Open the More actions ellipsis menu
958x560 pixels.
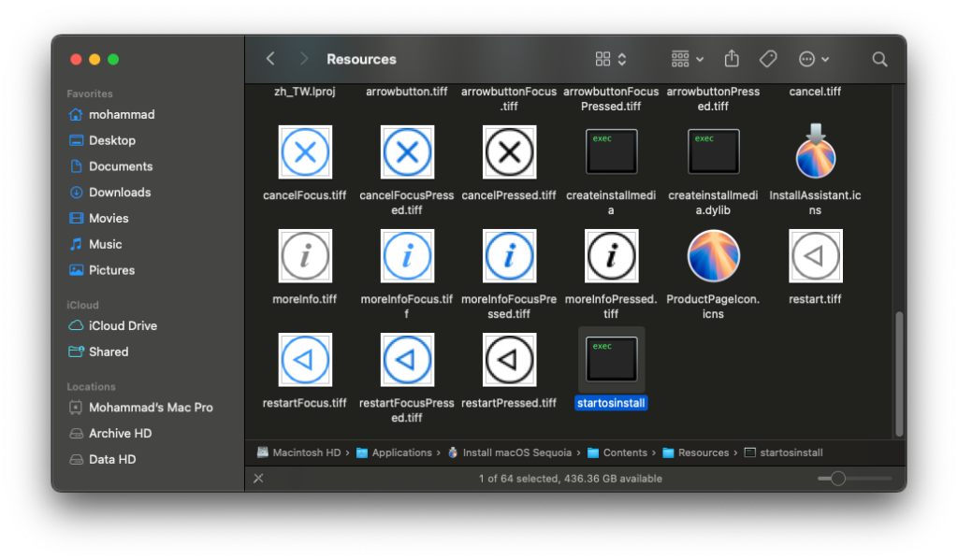[x=813, y=59]
